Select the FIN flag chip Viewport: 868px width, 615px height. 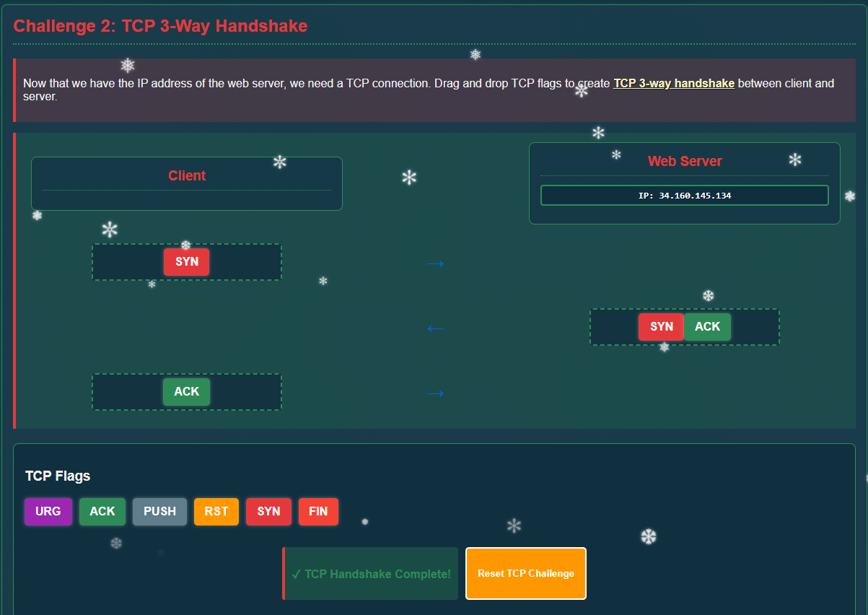(318, 511)
